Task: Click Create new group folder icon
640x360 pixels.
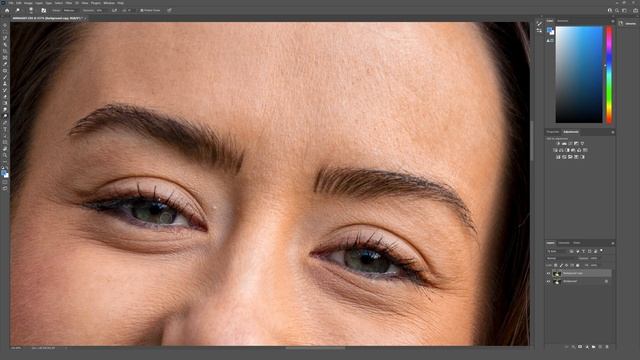Action: point(593,347)
